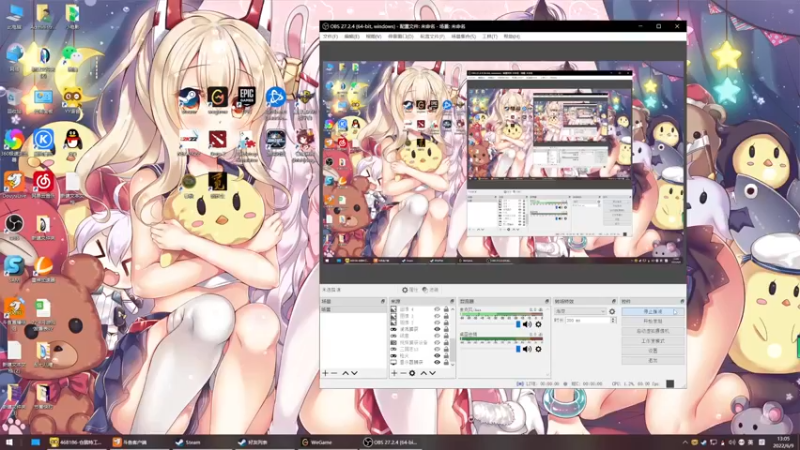Move the scene up with the arrow icon

point(345,373)
